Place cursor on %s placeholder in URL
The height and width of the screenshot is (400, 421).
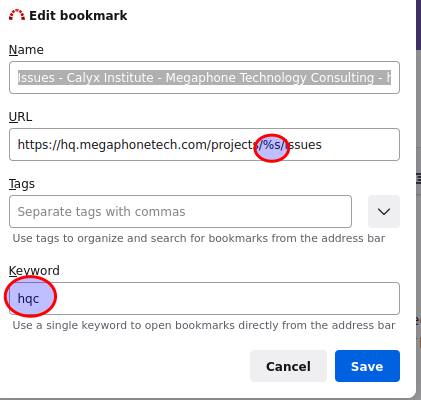coord(272,145)
